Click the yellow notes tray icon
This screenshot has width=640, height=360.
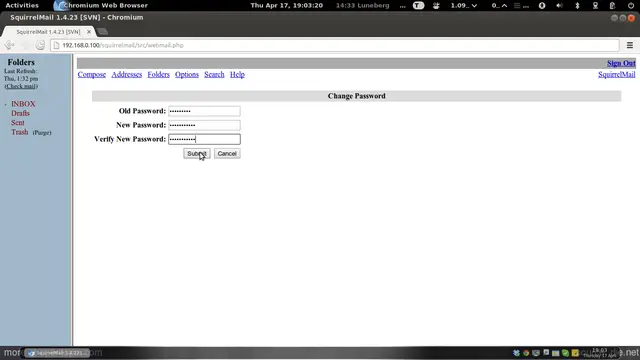575,353
